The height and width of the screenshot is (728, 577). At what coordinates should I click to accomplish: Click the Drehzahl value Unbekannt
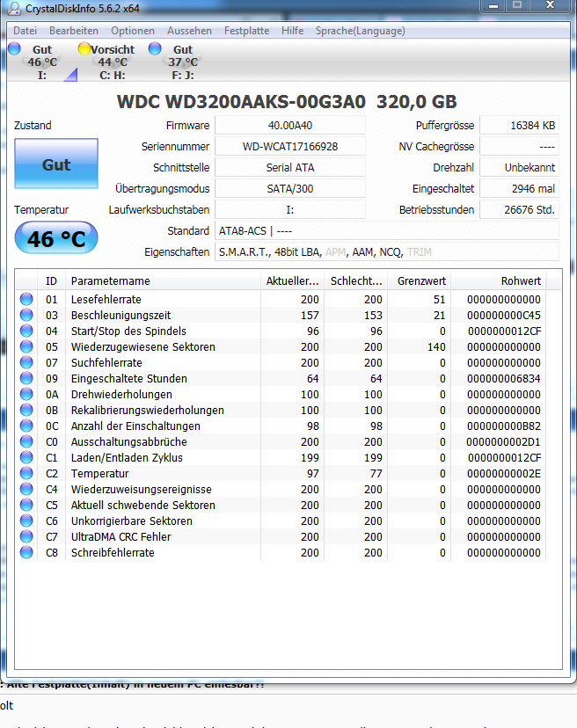519,168
